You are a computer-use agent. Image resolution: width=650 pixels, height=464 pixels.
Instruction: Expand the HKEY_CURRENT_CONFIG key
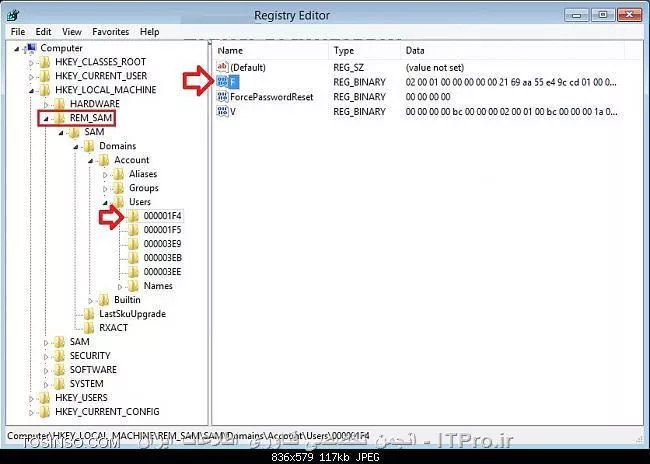click(x=31, y=413)
